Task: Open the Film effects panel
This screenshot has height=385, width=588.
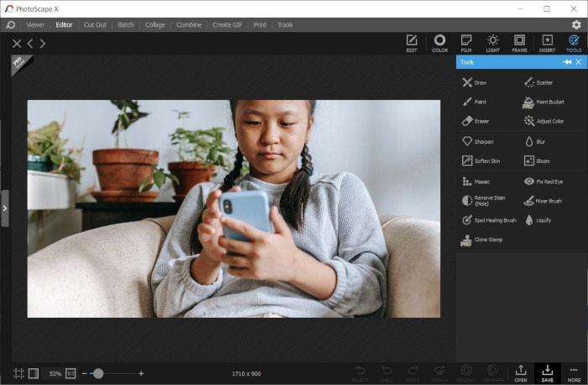Action: [x=466, y=43]
